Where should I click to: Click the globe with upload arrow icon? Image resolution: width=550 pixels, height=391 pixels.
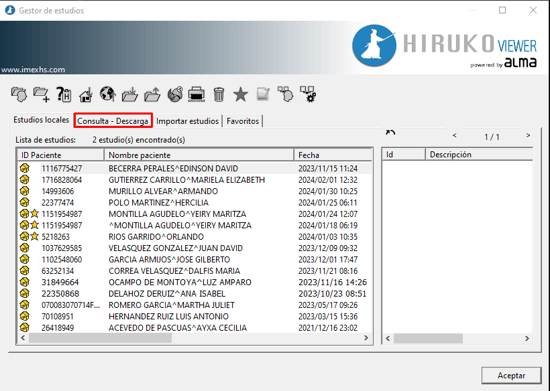108,94
